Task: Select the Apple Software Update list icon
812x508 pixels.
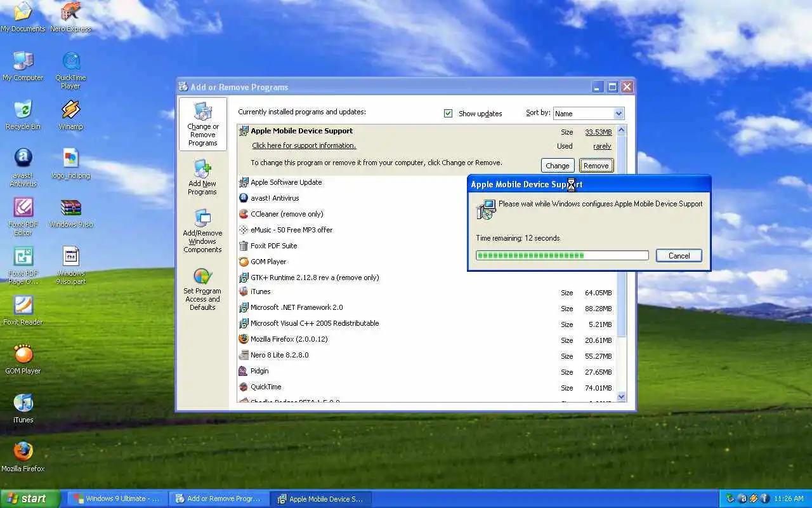Action: (244, 182)
